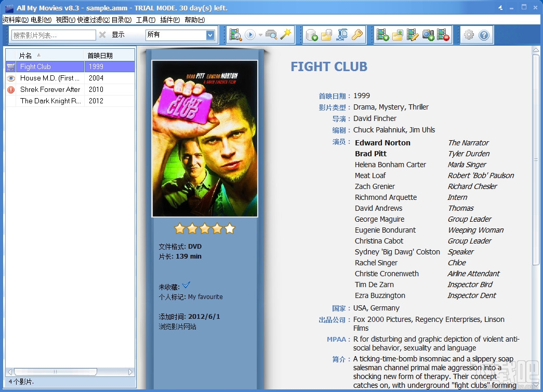Viewport: 543px width, 392px height.
Task: Click the compress database icon
Action: point(342,35)
